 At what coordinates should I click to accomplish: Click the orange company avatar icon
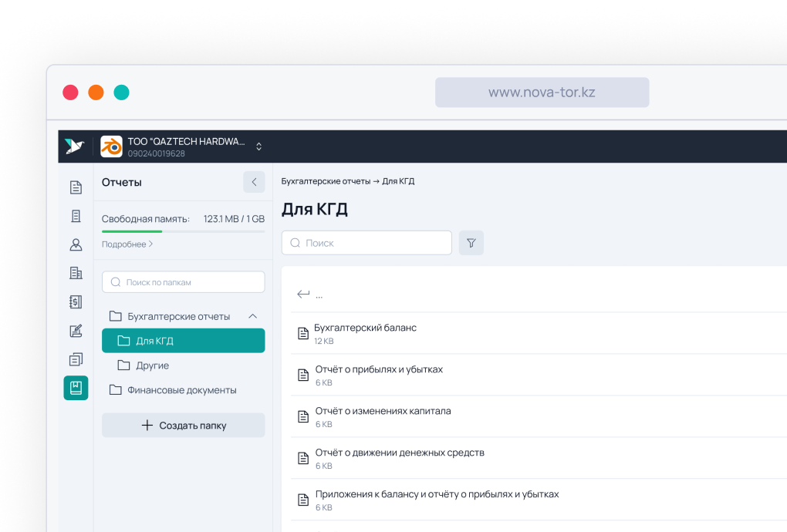[111, 146]
